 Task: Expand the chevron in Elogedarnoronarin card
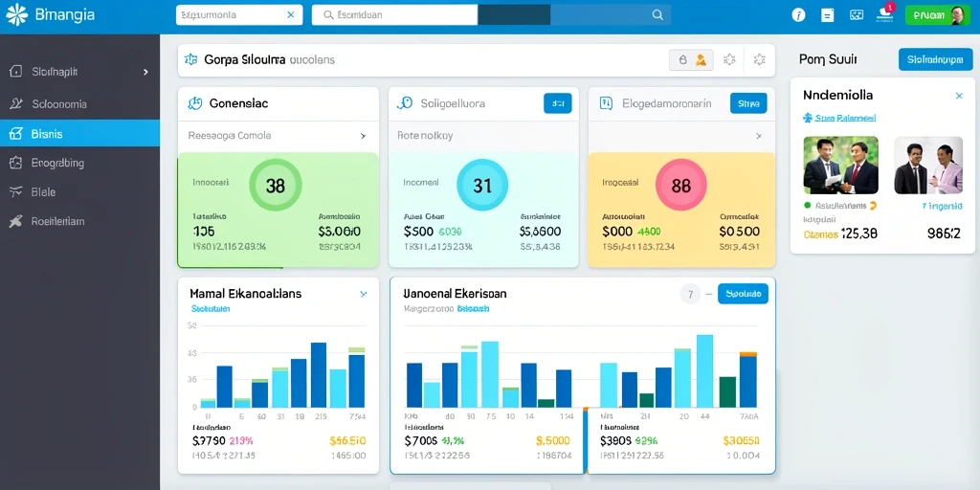click(x=759, y=135)
